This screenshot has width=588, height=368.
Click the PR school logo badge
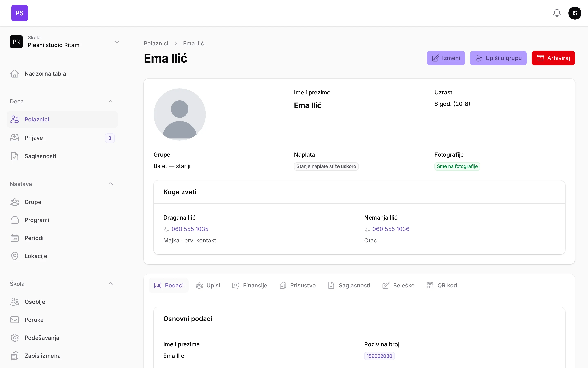pyautogui.click(x=16, y=42)
